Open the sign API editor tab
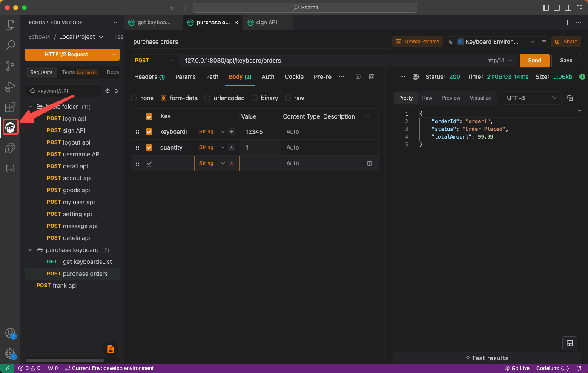 pos(268,23)
